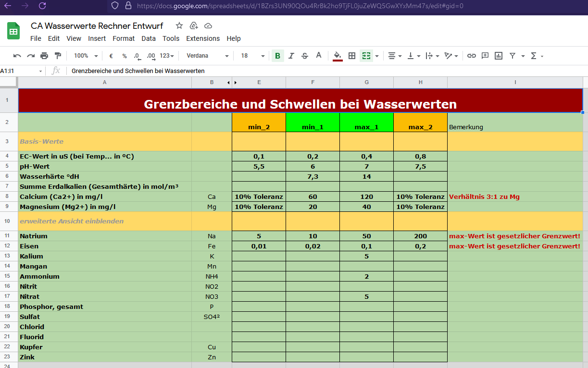This screenshot has height=368, width=588.
Task: Expand hidden columns between B and E
Action: 232,83
